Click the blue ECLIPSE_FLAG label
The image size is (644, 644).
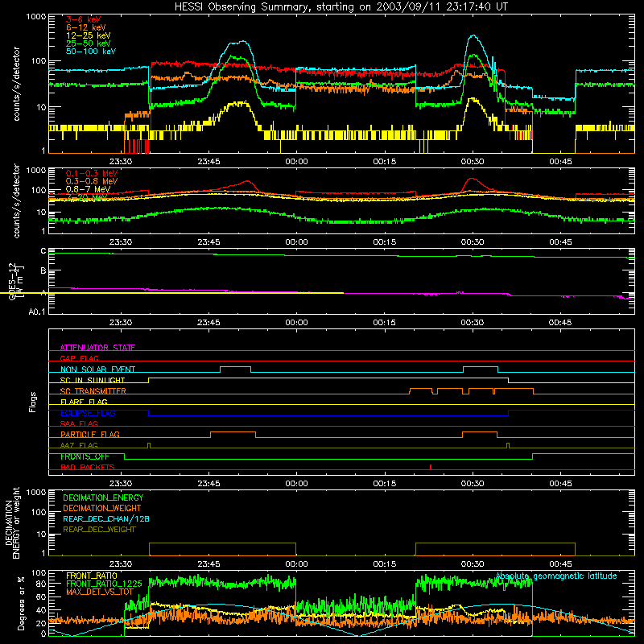pyautogui.click(x=88, y=413)
